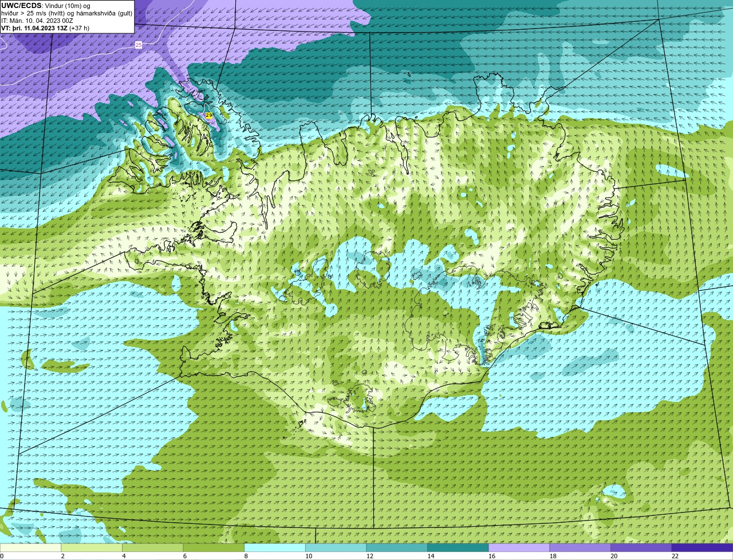The image size is (733, 560).
Task: Click the light yellow-green 2–4 m/s legend swatch
Action: (x=92, y=547)
